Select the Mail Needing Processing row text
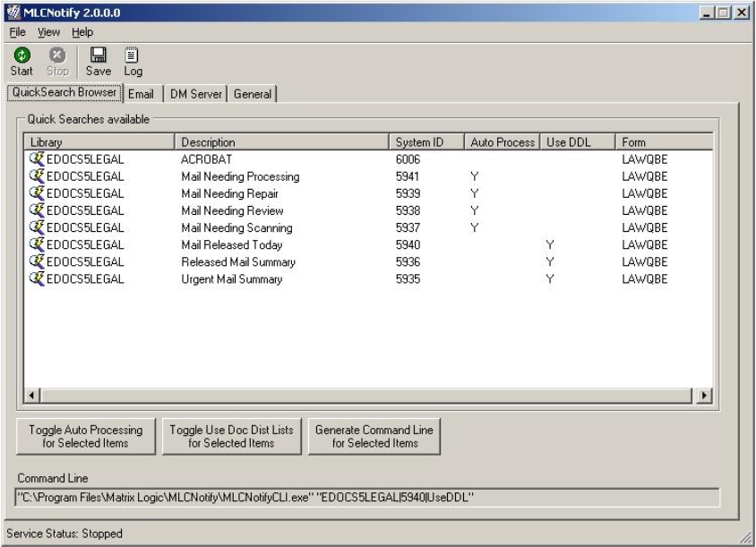756x547 pixels. tap(240, 176)
